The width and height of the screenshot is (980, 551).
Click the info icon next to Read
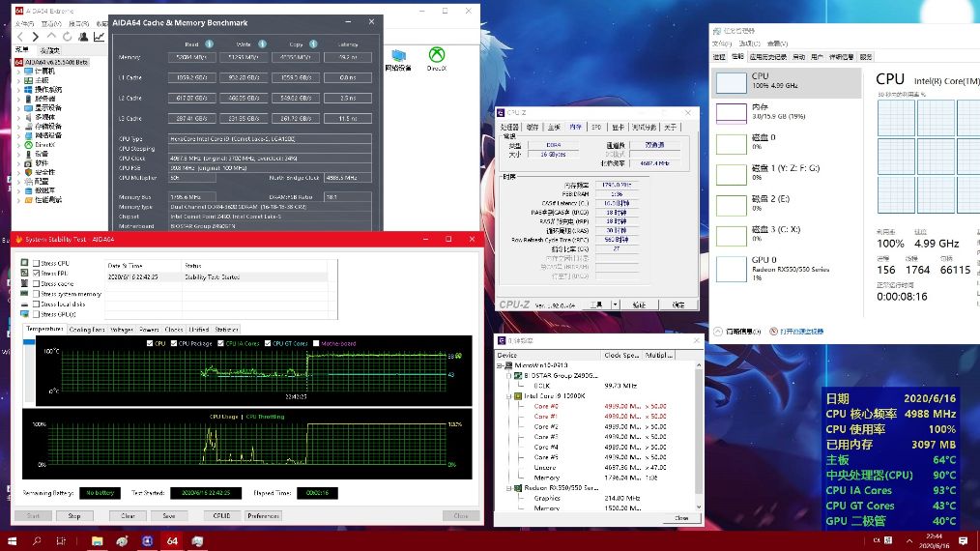click(210, 43)
